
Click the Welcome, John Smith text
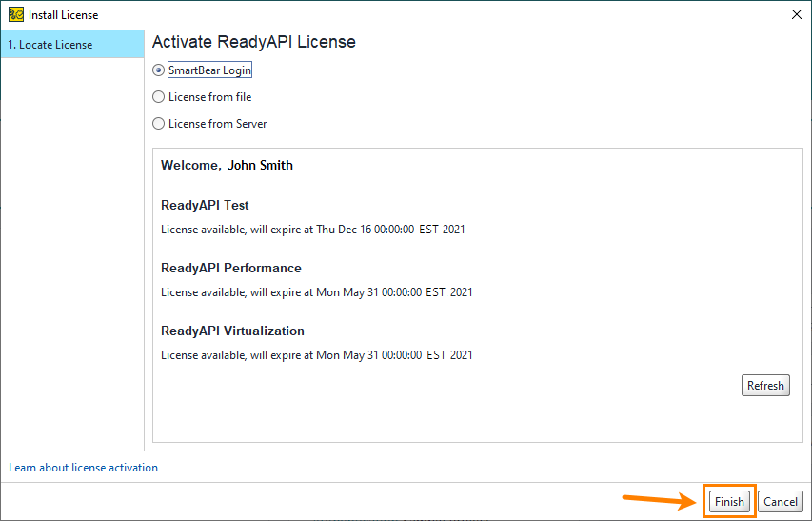coord(227,165)
